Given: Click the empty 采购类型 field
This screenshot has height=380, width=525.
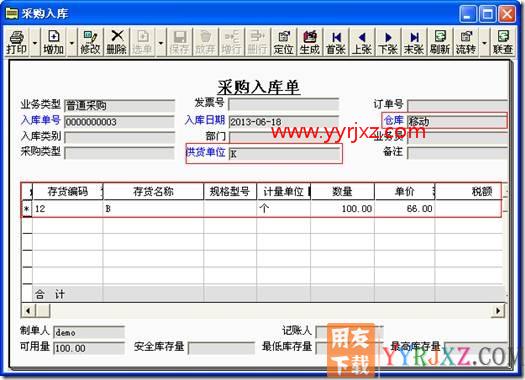Looking at the screenshot, I should [x=120, y=153].
